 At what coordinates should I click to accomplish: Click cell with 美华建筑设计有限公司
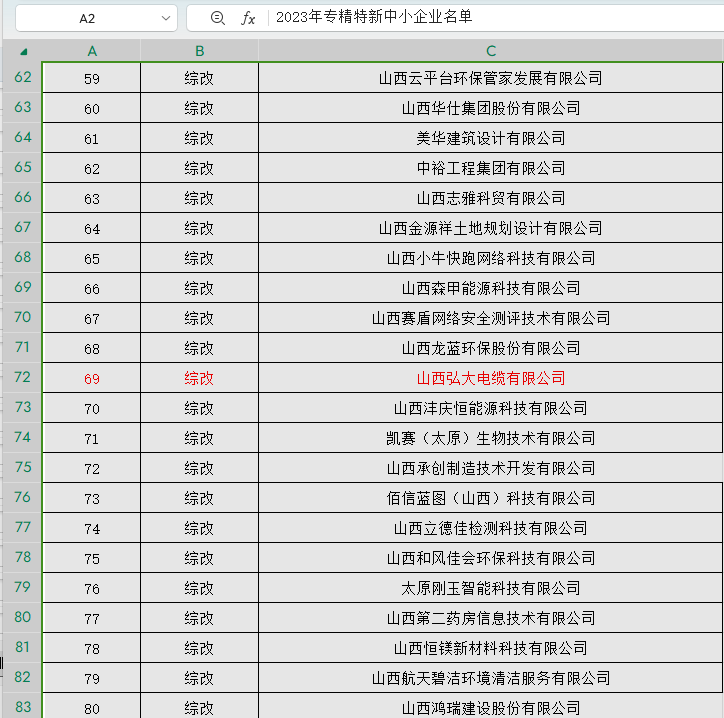pyautogui.click(x=490, y=138)
